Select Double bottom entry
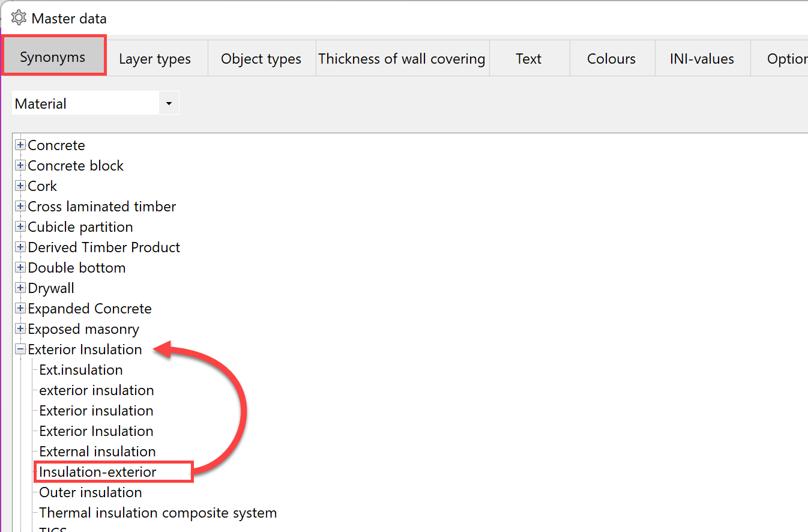 click(x=77, y=268)
